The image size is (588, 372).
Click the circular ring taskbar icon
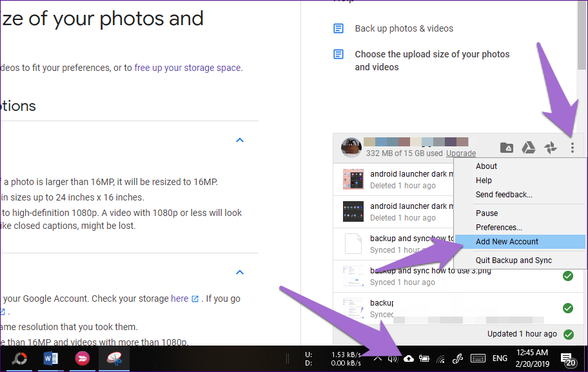tap(19, 358)
